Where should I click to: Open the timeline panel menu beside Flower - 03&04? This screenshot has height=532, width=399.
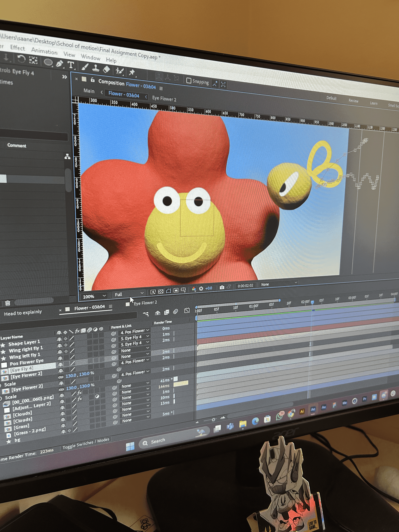click(x=111, y=306)
